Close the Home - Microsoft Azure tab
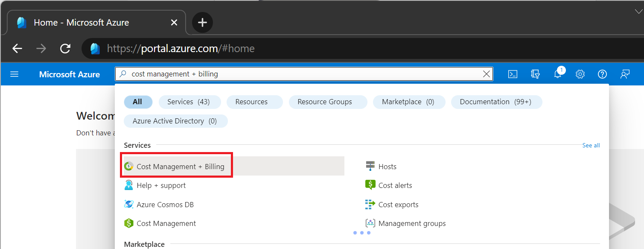 [x=174, y=23]
